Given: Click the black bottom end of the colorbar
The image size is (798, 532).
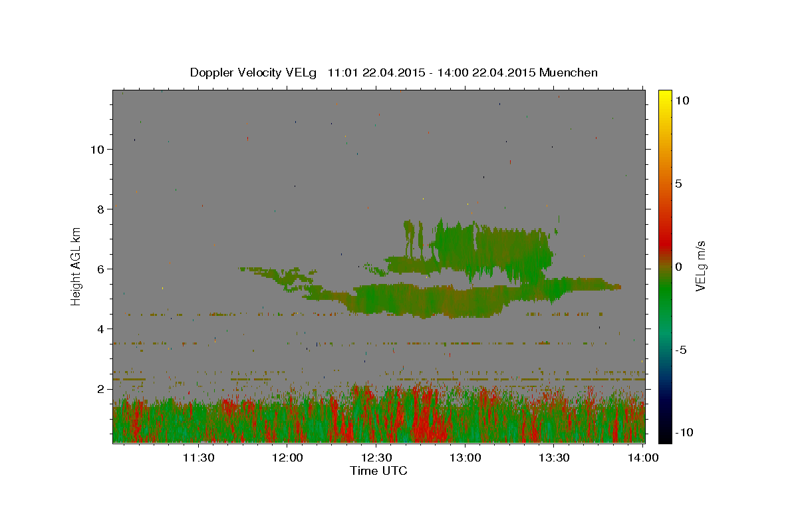Looking at the screenshot, I should (x=664, y=436).
